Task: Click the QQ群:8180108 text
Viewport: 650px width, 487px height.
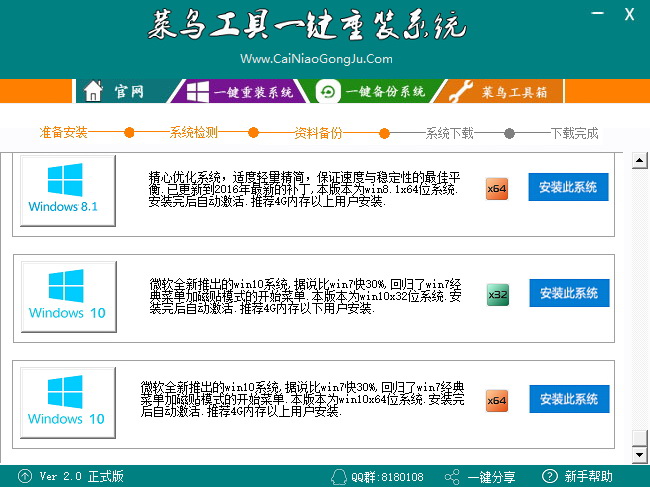Action: click(x=387, y=477)
